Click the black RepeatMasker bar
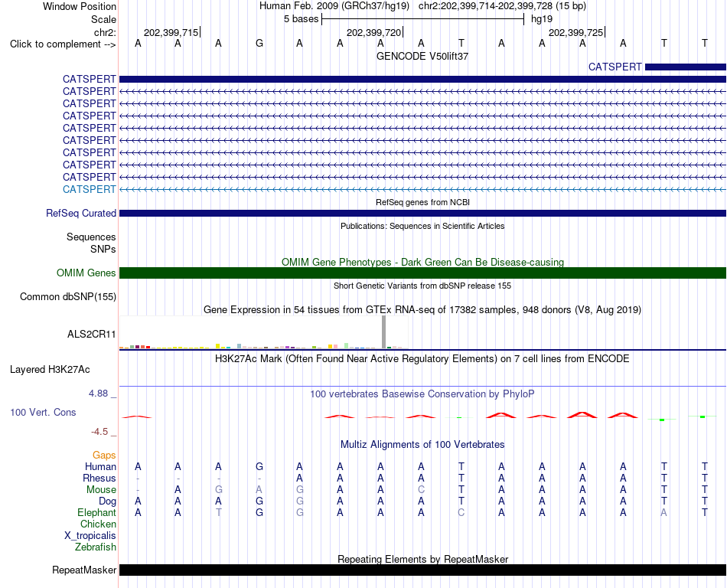This screenshot has width=727, height=588. coord(422,570)
